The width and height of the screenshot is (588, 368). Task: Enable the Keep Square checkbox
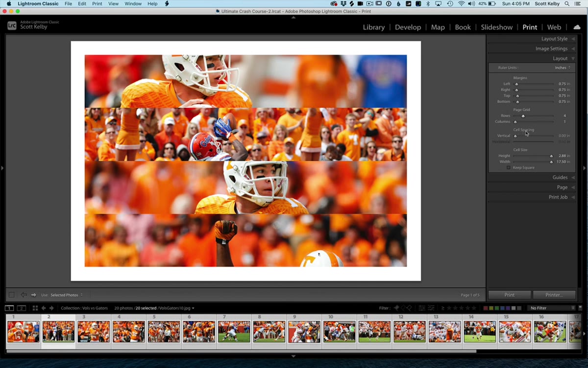[x=508, y=168]
